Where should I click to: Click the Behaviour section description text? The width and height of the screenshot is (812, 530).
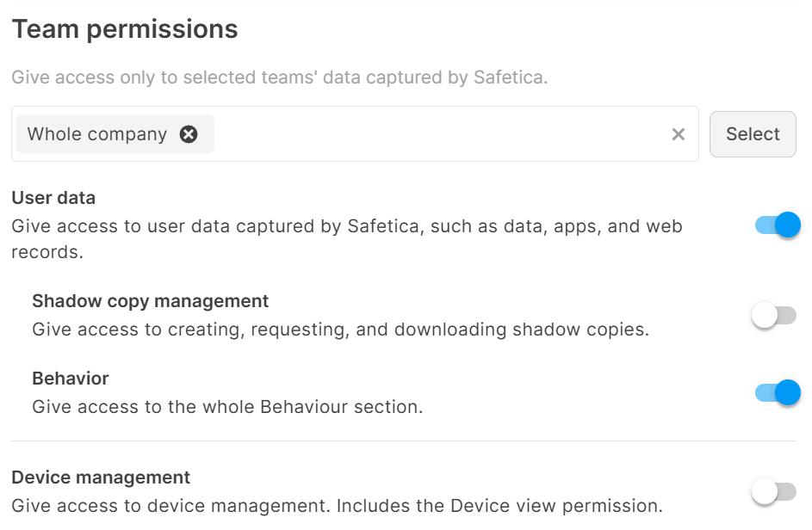click(227, 406)
